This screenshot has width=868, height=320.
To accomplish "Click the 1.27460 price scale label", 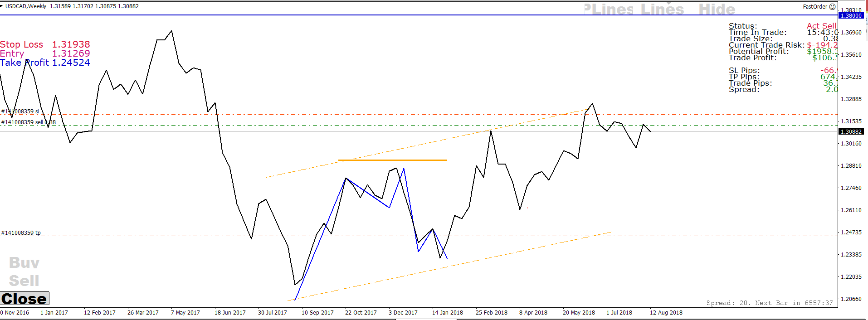I will (851, 188).
